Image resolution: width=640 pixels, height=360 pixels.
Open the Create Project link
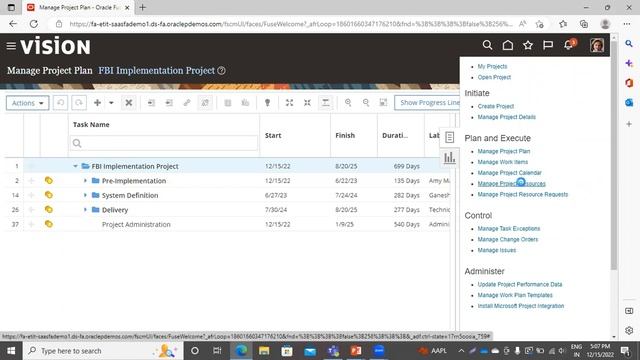click(496, 106)
